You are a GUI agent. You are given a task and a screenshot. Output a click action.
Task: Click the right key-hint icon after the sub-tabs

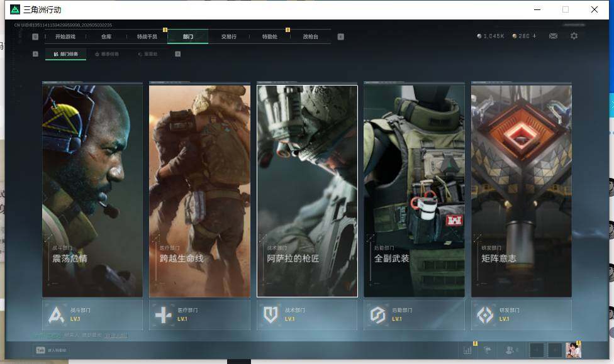pos(178,54)
